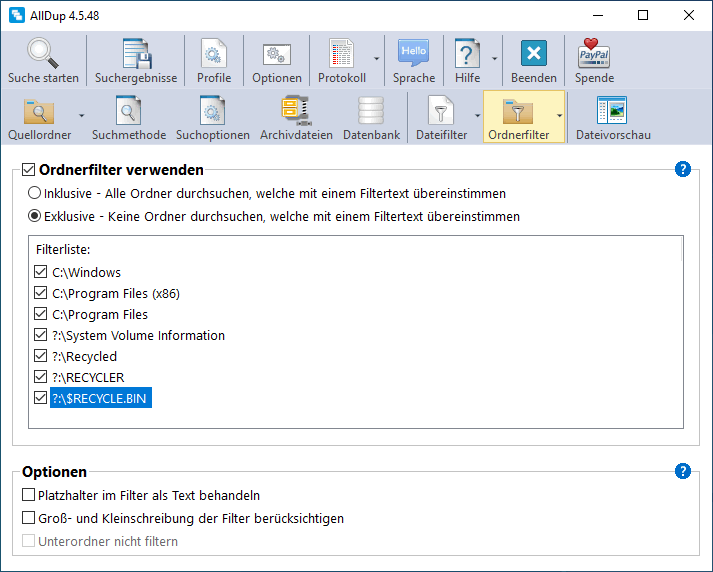
Task: Open the Datenbank section
Action: tap(371, 110)
